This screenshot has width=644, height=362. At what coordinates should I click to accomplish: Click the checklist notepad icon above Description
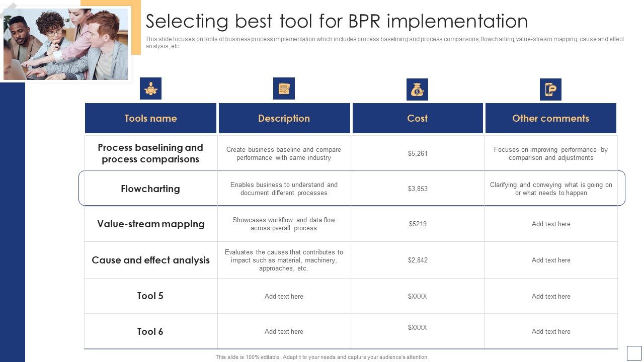click(284, 88)
